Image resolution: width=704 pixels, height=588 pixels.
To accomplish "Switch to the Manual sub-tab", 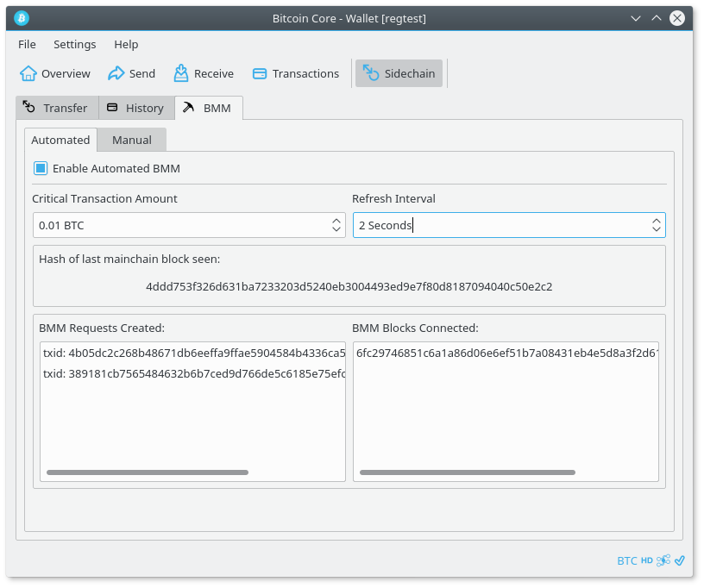I will pyautogui.click(x=132, y=140).
